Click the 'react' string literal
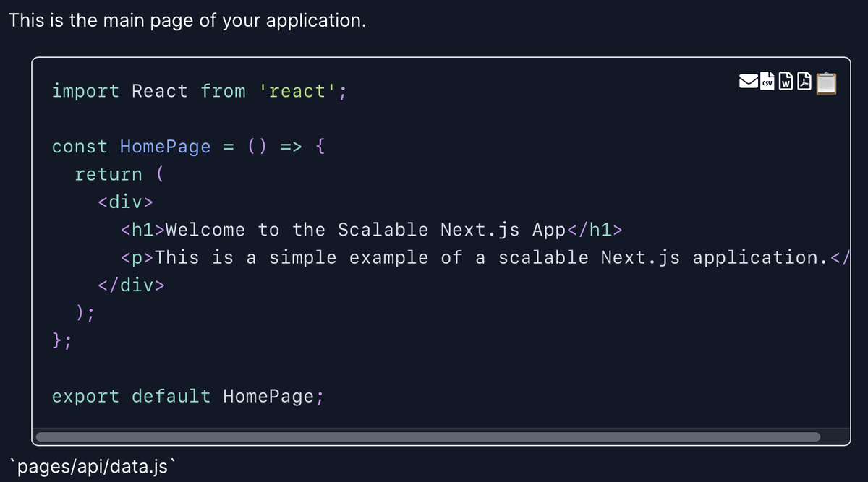 298,91
